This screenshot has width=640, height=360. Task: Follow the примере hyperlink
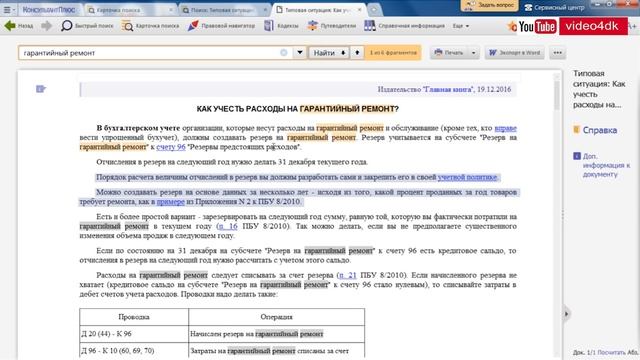(x=171, y=202)
